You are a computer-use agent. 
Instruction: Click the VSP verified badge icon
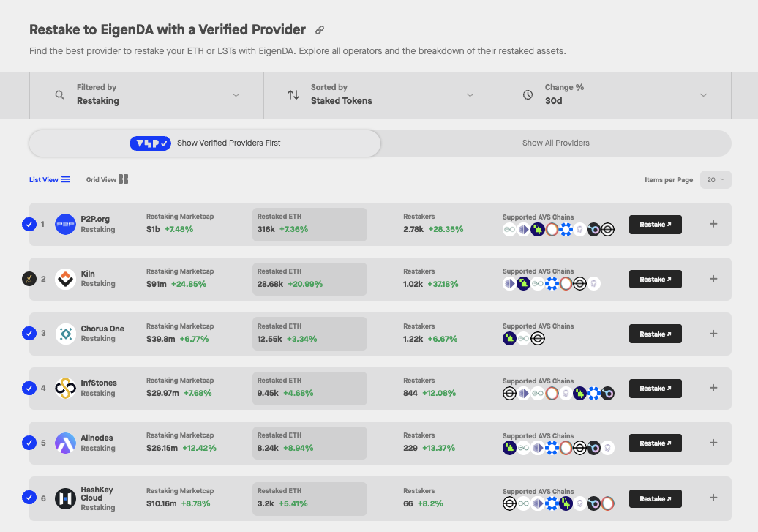(x=150, y=143)
